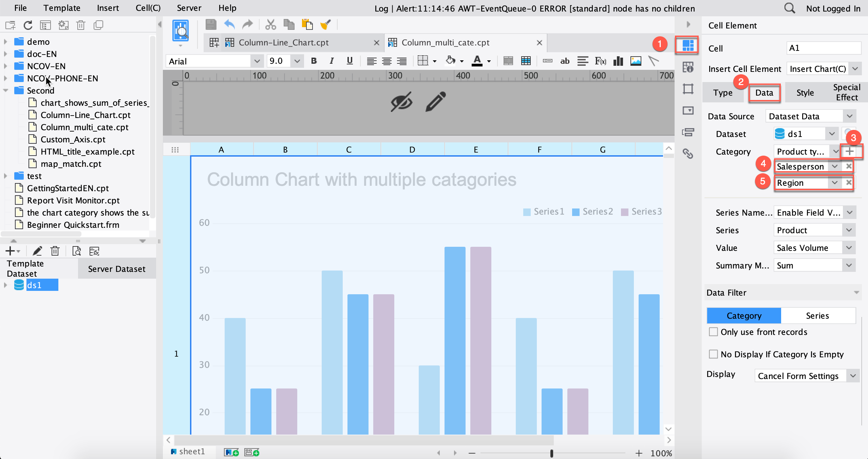
Task: Select the Widget Settings panel icon
Action: pos(688,110)
